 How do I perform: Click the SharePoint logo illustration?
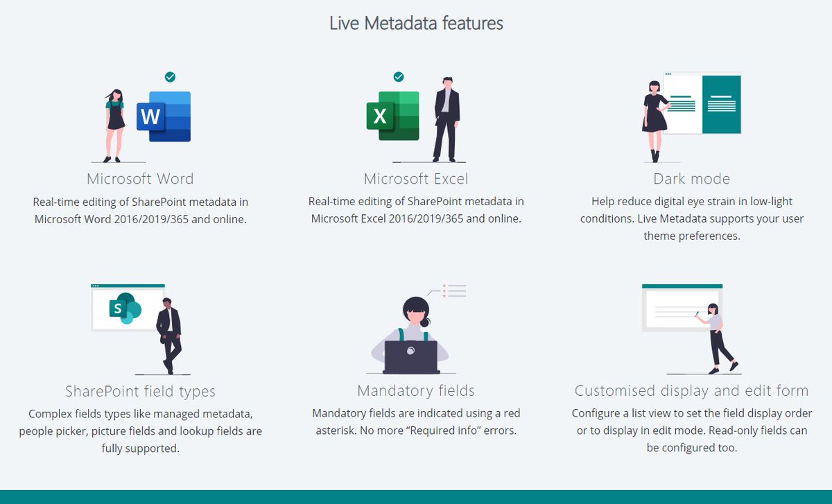click(x=125, y=308)
